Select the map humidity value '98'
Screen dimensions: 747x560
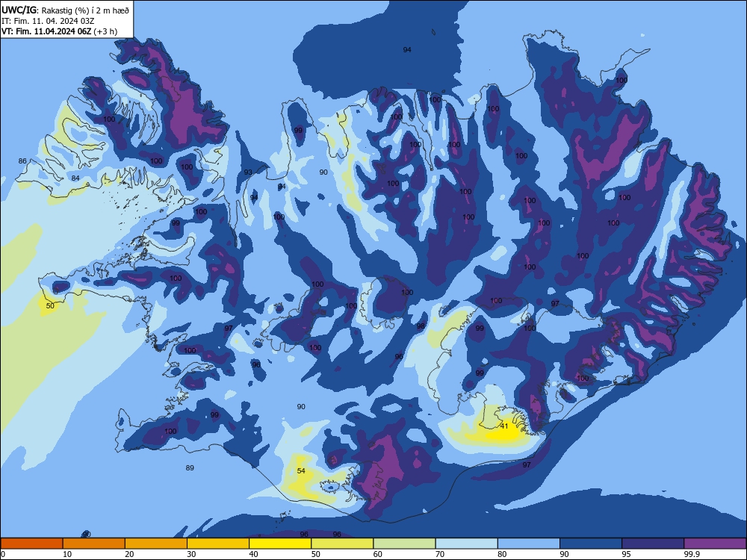[x=421, y=326]
